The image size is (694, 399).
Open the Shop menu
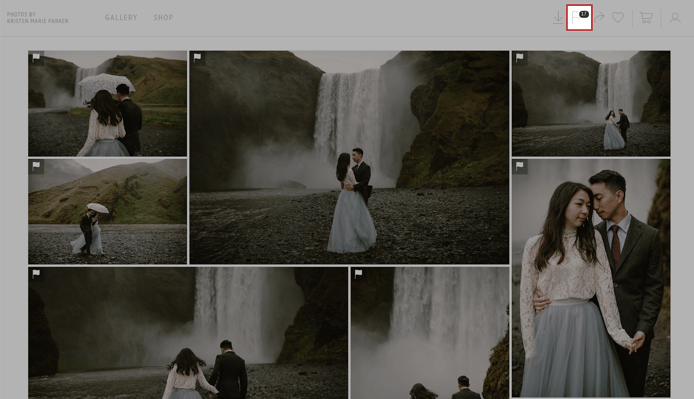click(x=163, y=18)
